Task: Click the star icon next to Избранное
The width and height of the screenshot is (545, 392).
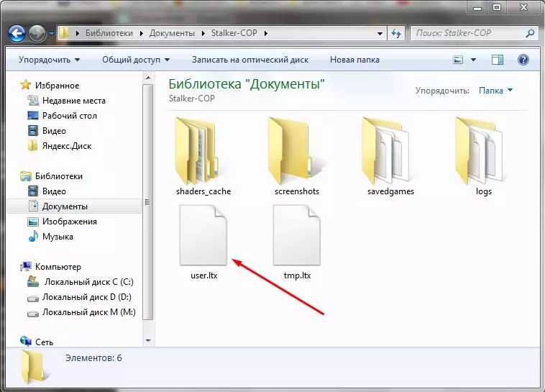Action: pos(25,85)
